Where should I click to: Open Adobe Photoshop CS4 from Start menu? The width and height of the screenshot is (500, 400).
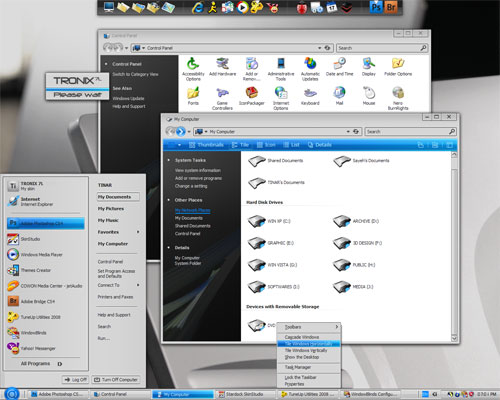(x=46, y=223)
